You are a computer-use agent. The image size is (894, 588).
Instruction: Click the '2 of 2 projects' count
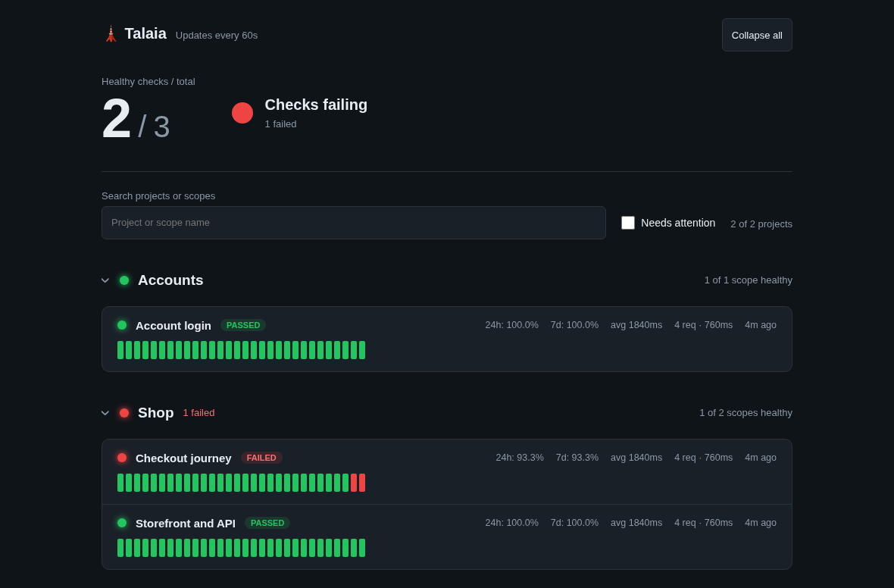[x=761, y=224]
